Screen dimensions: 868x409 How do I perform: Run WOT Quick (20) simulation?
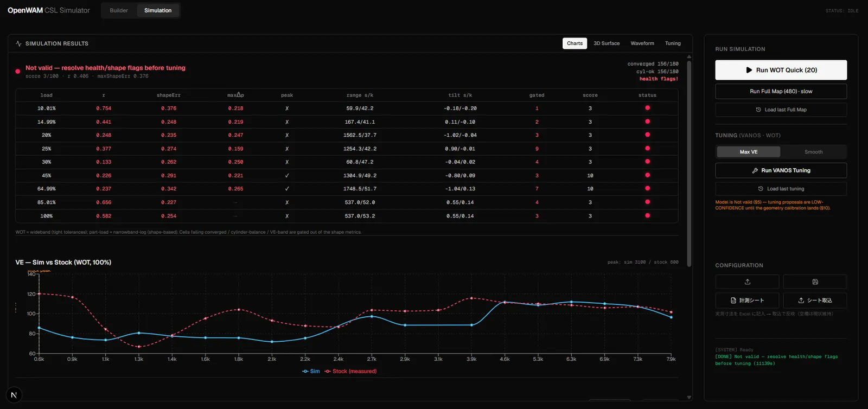tap(781, 70)
